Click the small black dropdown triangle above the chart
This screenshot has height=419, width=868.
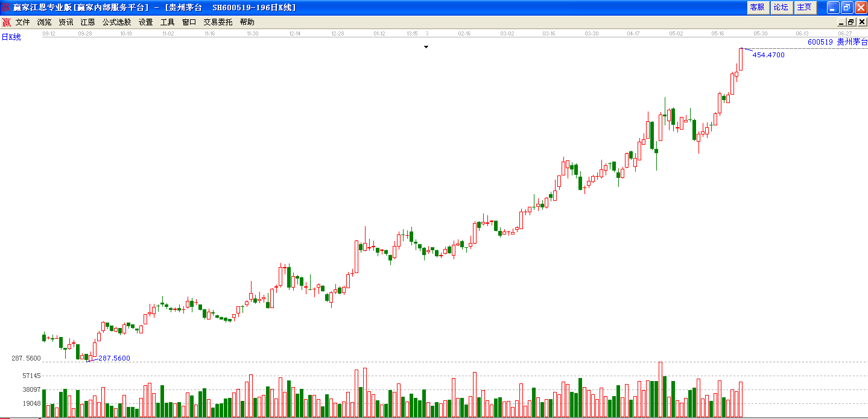tap(426, 46)
